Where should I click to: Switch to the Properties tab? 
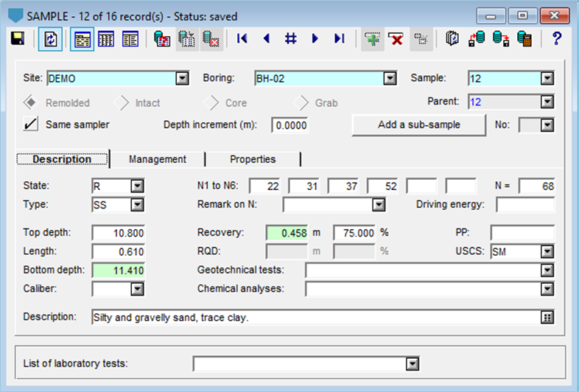(x=253, y=159)
